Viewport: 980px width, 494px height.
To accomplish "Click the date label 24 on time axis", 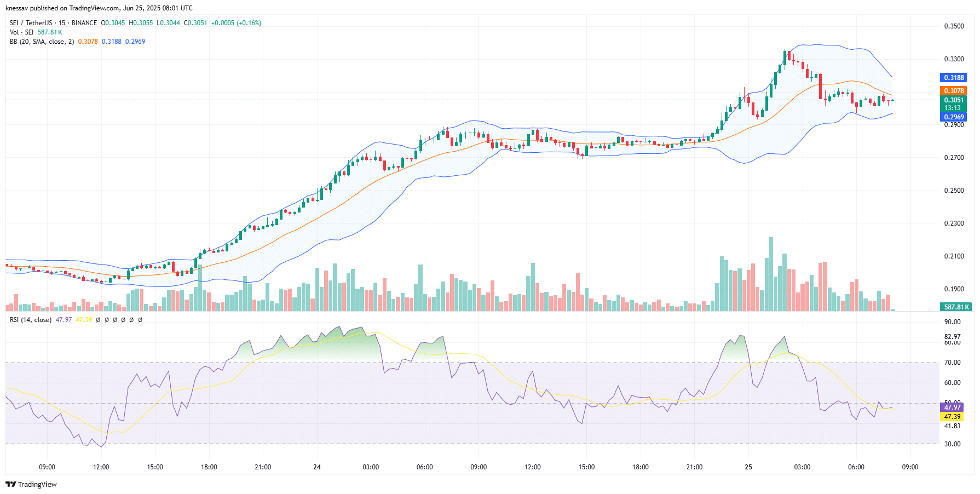I will 317,467.
